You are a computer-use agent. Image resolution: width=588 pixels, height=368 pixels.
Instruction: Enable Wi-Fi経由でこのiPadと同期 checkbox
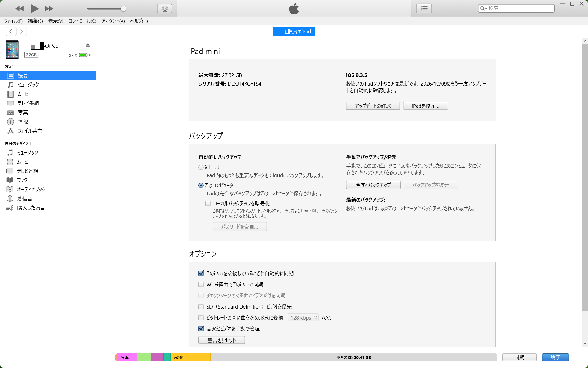pos(201,285)
